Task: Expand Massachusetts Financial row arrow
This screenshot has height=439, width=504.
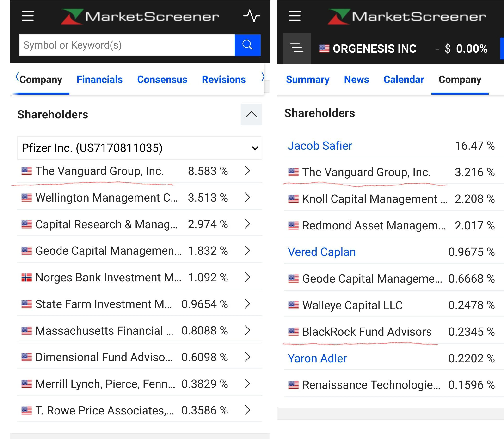Action: pos(248,330)
